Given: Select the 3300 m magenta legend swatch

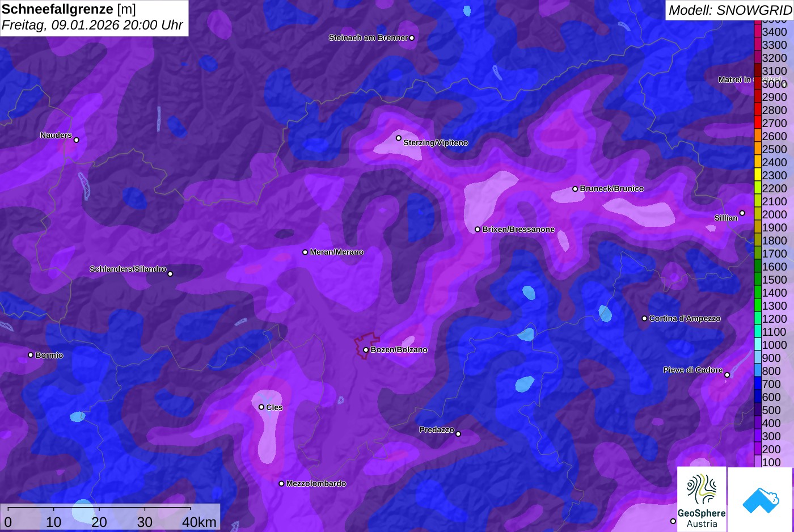Looking at the screenshot, I should tap(757, 45).
